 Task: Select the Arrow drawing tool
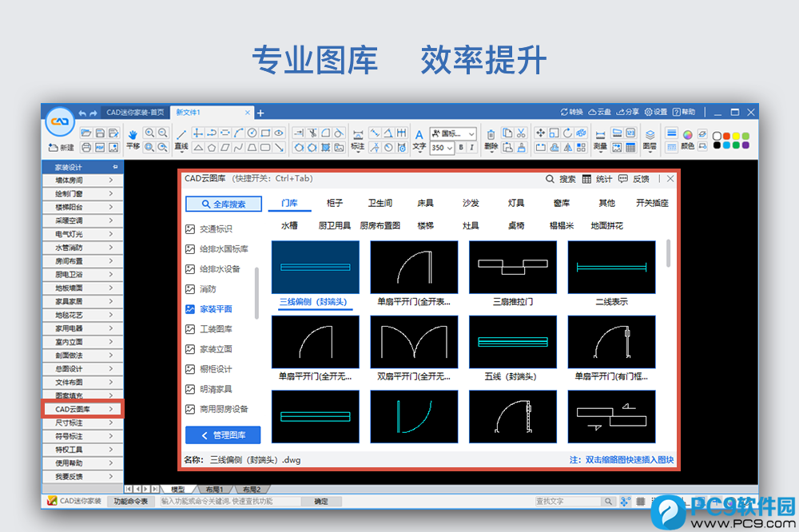[279, 148]
